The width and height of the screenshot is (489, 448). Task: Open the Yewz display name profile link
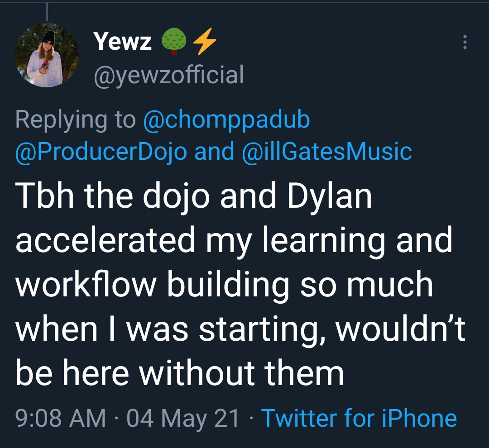pos(123,43)
